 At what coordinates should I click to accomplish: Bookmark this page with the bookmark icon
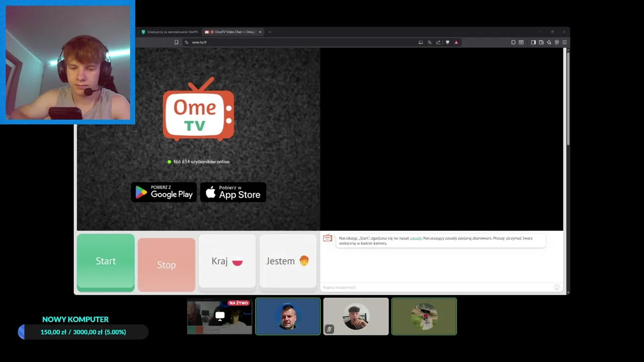(176, 42)
